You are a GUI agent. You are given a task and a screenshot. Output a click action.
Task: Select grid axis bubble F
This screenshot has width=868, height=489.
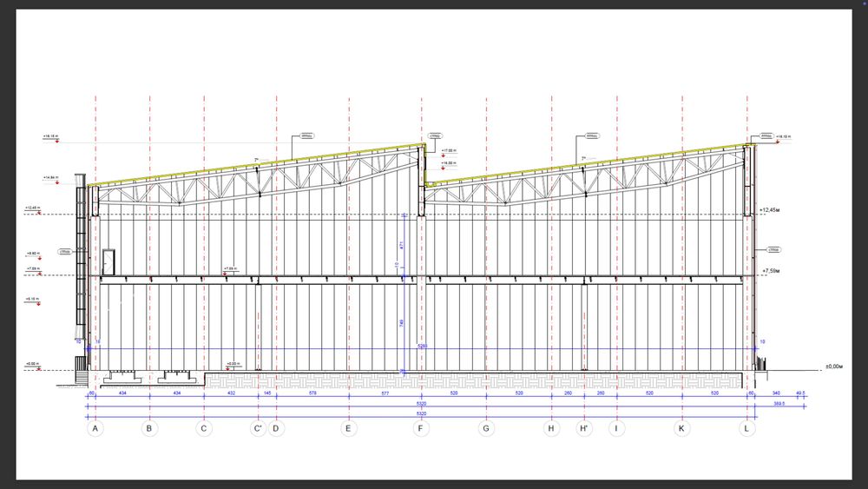pos(421,428)
